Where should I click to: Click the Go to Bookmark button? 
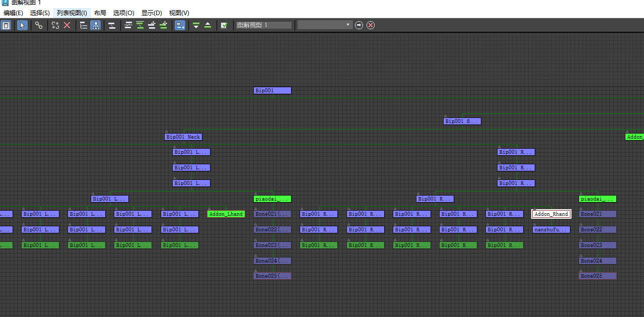[359, 25]
